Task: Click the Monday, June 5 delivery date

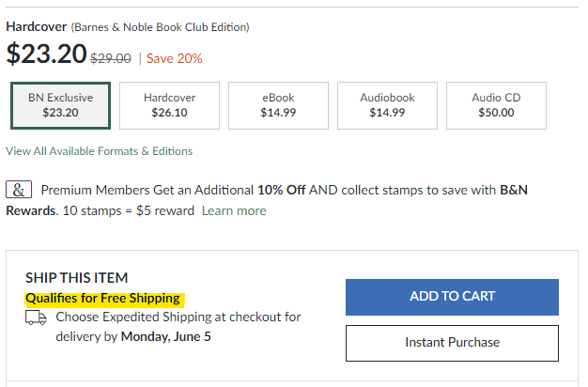Action: pyautogui.click(x=165, y=337)
